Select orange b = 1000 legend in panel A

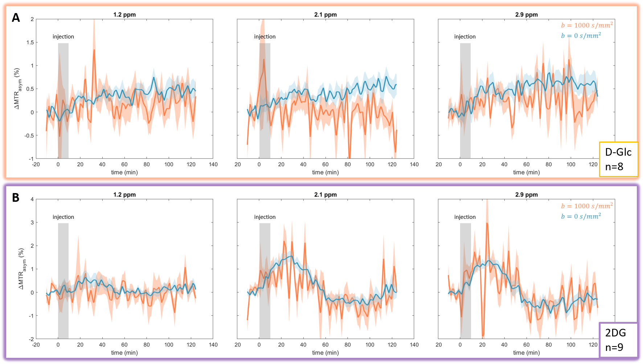coord(587,25)
